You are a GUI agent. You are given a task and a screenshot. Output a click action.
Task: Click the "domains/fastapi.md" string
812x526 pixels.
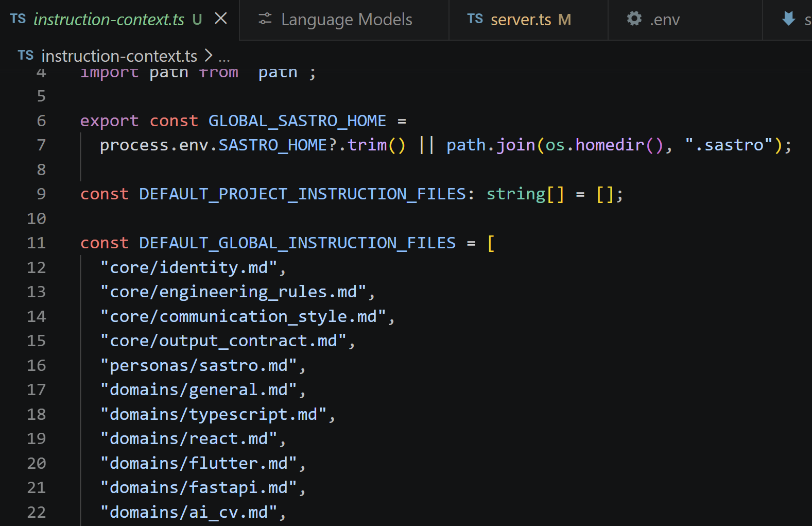pyautogui.click(x=199, y=488)
